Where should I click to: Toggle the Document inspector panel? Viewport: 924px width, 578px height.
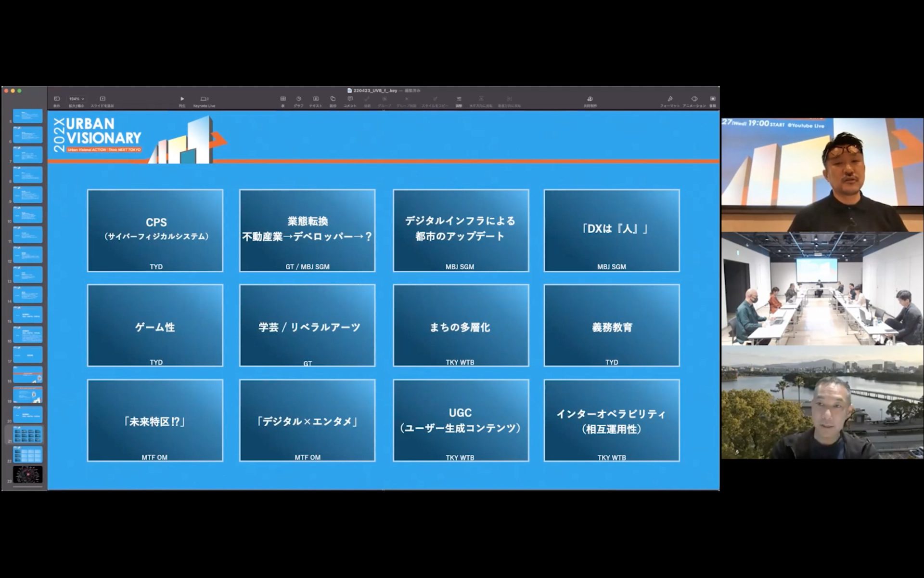[x=713, y=100]
